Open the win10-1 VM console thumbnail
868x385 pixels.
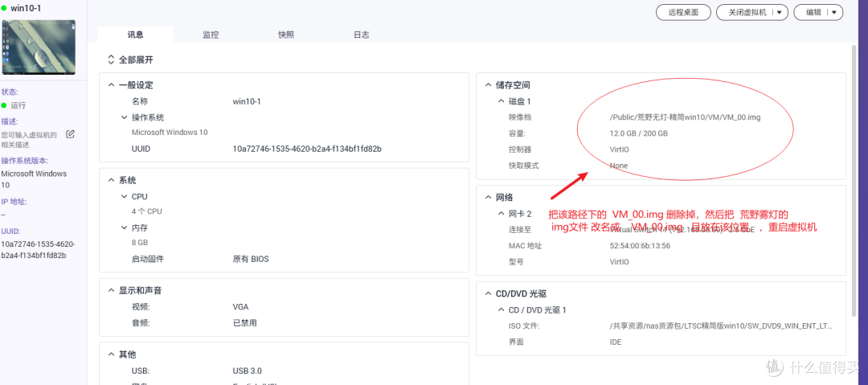tap(39, 47)
